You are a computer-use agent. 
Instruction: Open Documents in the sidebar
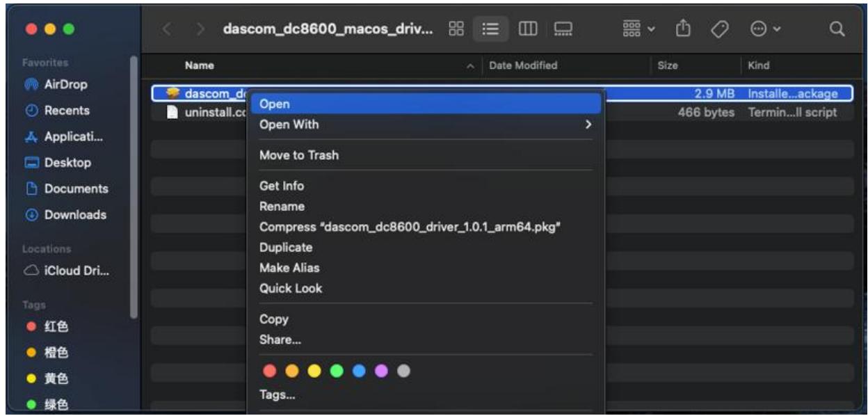(x=67, y=189)
